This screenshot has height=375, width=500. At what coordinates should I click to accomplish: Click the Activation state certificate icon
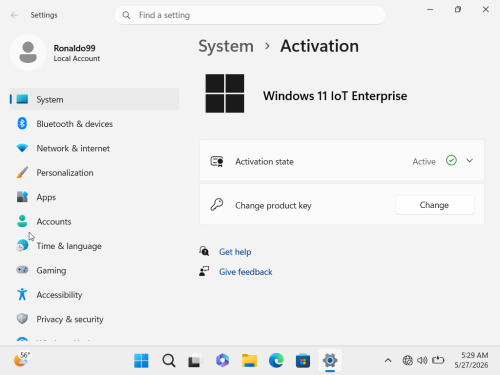point(217,161)
